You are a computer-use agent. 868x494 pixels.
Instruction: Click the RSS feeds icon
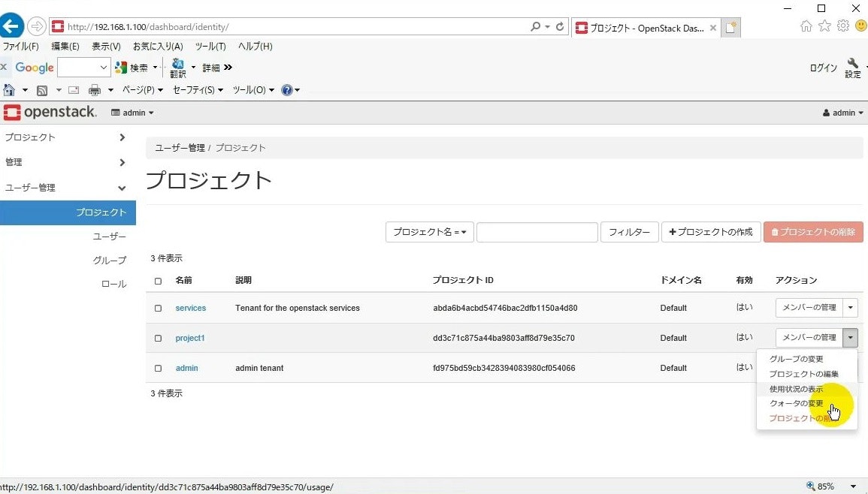tap(42, 90)
